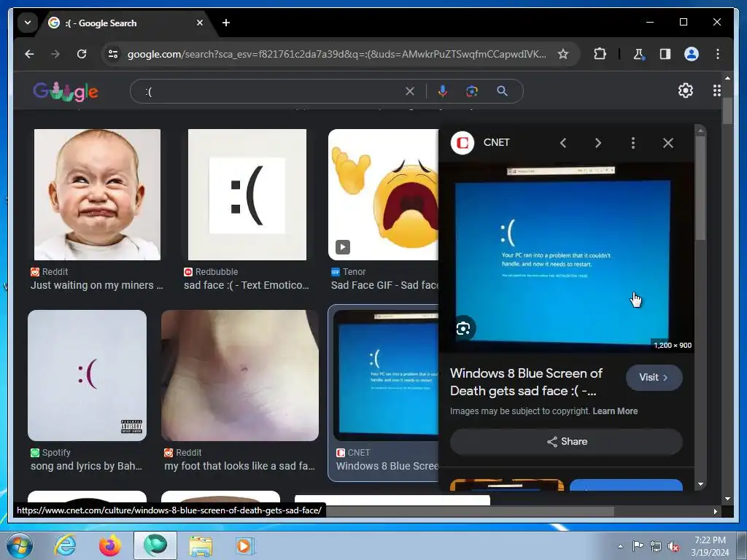Open 'Just waiting on my miners' link
This screenshot has height=560, width=747.
(x=97, y=285)
